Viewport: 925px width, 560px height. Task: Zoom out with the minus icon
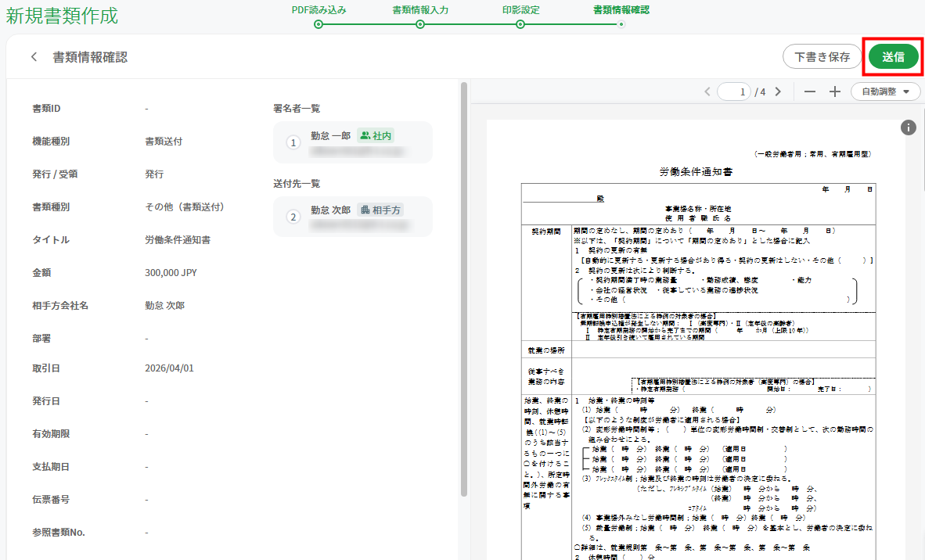[x=810, y=92]
